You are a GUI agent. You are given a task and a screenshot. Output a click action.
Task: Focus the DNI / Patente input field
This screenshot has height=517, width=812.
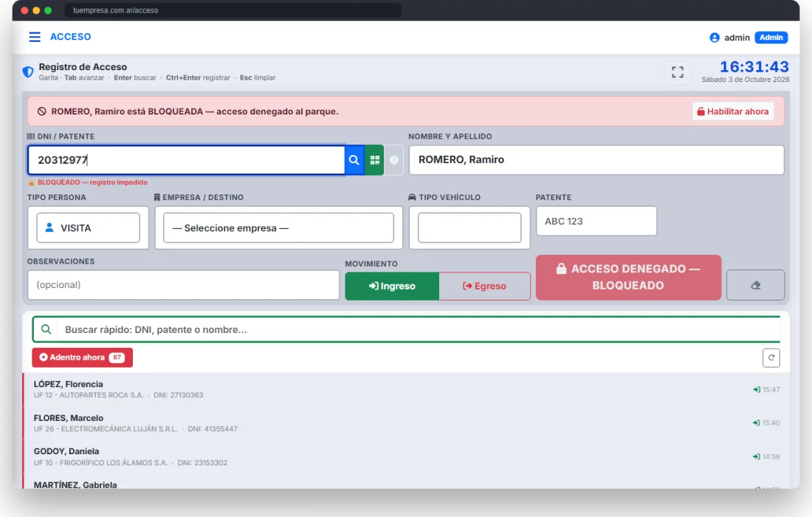click(187, 160)
